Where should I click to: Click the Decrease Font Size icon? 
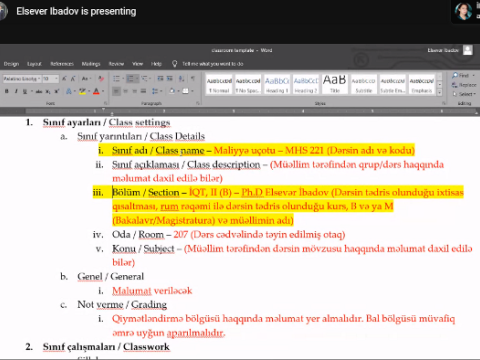click(73, 79)
